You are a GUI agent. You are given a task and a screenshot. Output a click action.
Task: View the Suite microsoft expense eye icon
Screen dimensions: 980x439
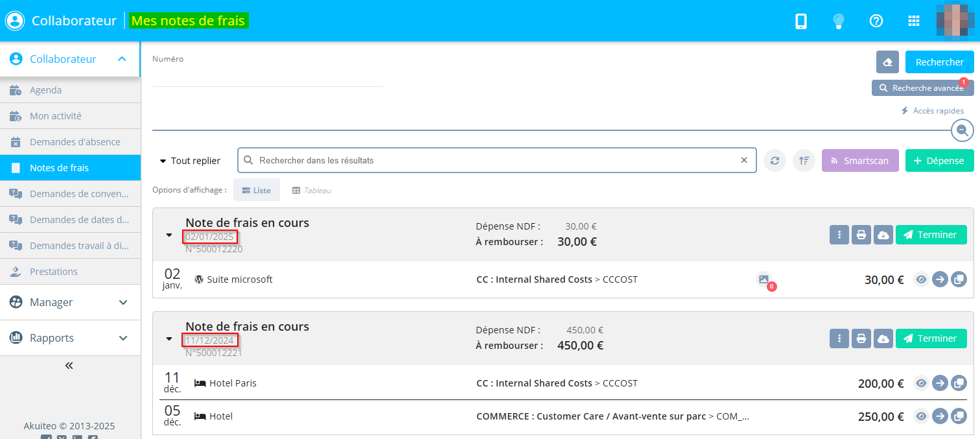coord(920,279)
